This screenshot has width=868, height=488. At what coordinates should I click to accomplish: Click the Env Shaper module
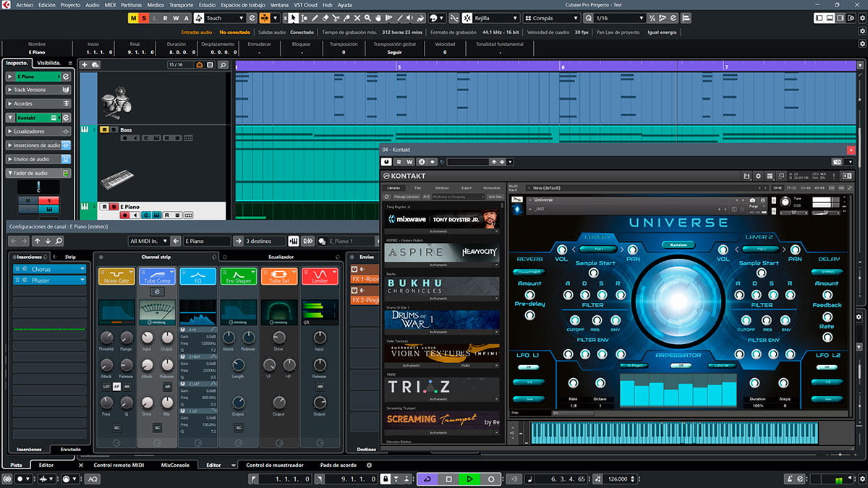click(239, 276)
